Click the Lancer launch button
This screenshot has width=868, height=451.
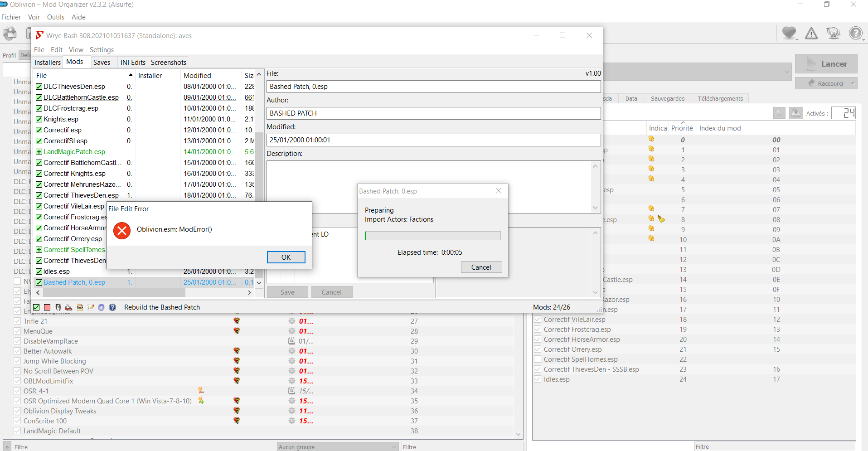coord(826,64)
